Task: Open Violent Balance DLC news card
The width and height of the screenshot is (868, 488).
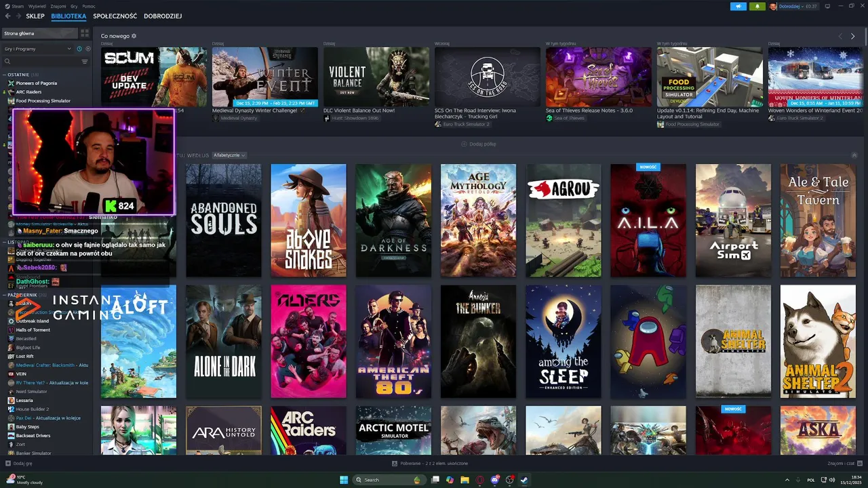Action: coord(376,77)
